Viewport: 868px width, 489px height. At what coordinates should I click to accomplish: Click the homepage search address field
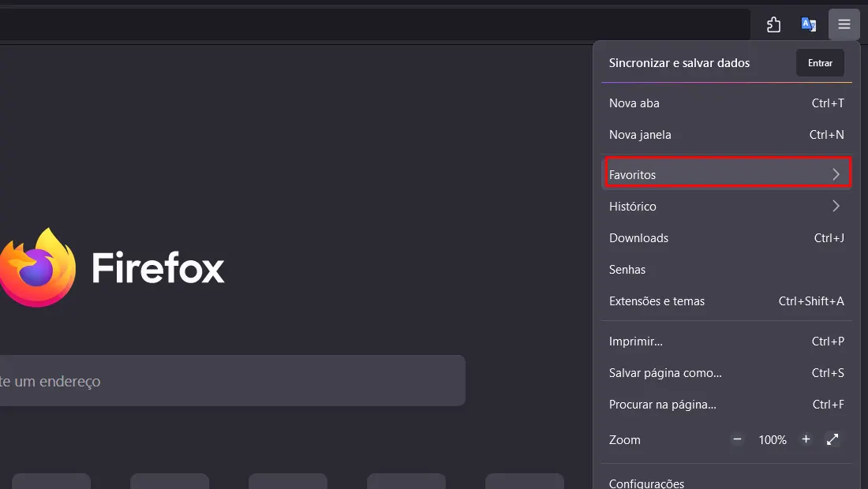(233, 381)
